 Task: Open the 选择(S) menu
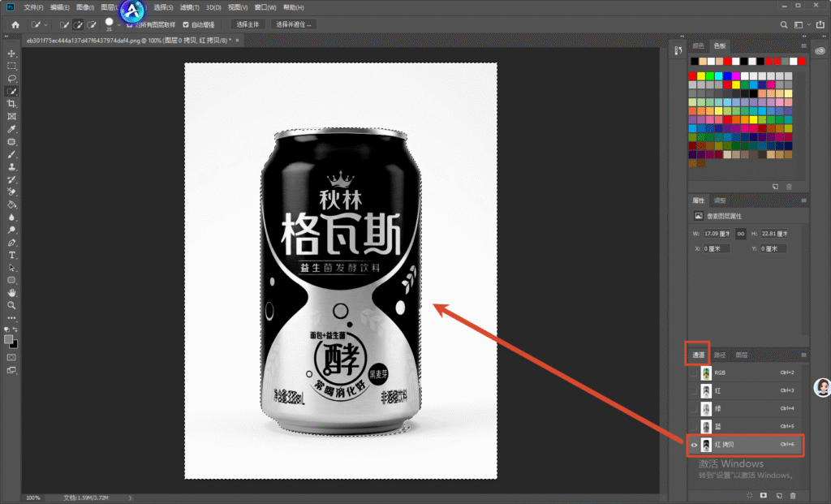[x=163, y=7]
